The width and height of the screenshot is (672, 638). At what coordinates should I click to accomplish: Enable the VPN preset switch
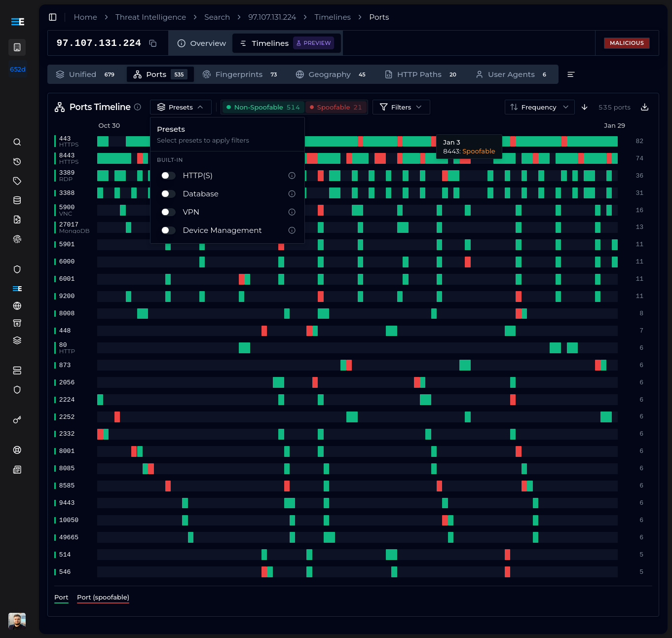click(168, 212)
